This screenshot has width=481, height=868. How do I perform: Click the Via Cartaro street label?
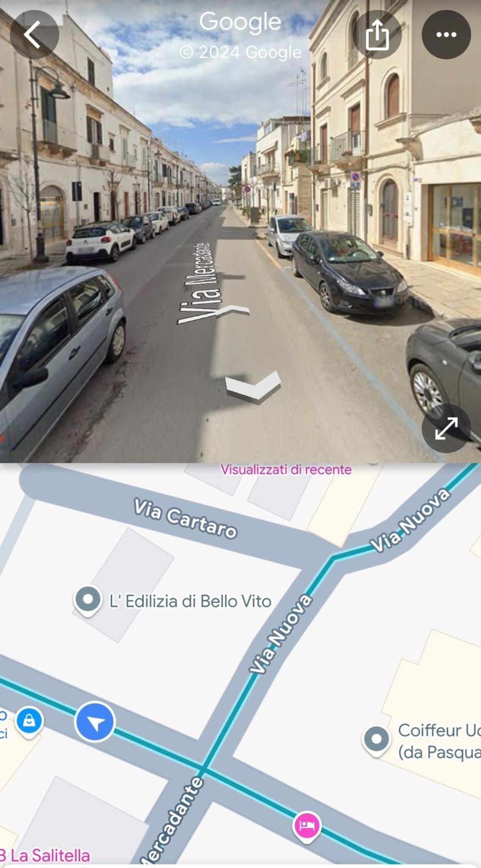185,518
